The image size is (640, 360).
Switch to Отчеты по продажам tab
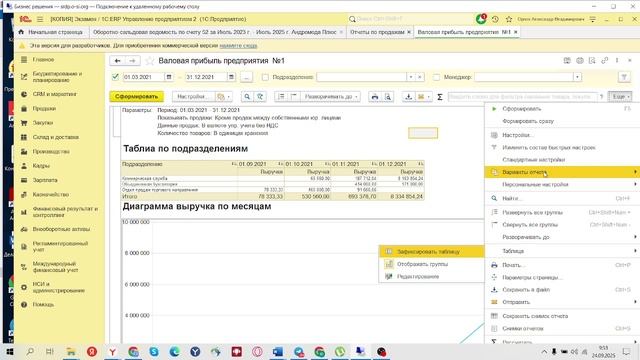coord(377,32)
